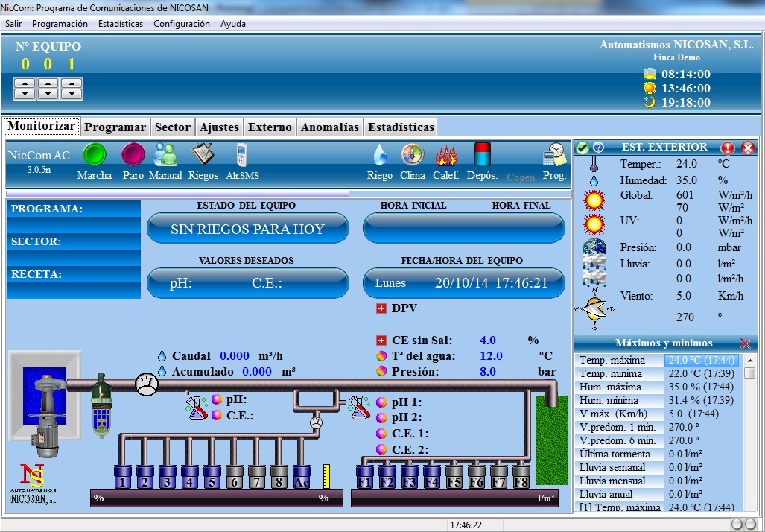Click the flask icon beside pH 1

click(359, 408)
